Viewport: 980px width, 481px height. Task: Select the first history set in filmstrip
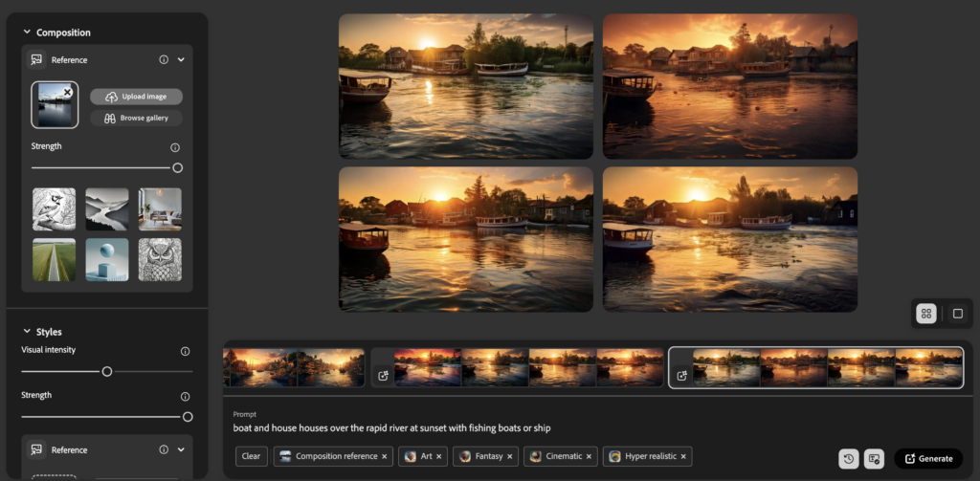pos(294,367)
